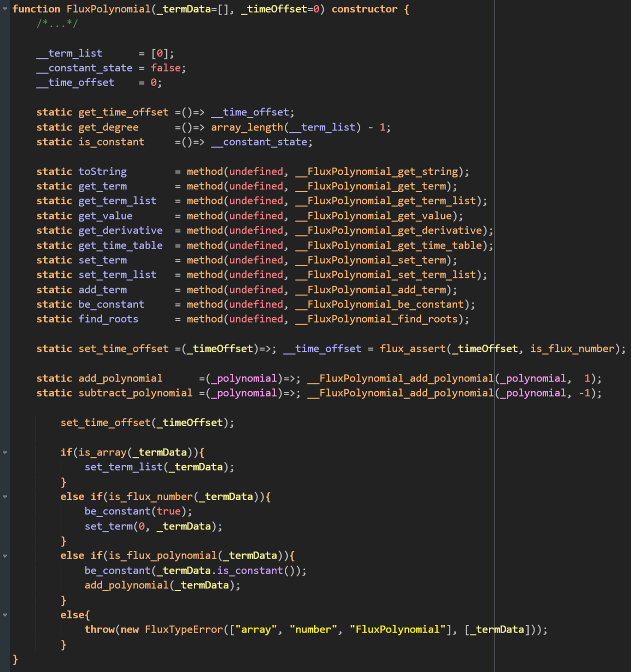The height and width of the screenshot is (672, 631).
Task: Click the __term_list variable declaration
Action: pos(69,53)
